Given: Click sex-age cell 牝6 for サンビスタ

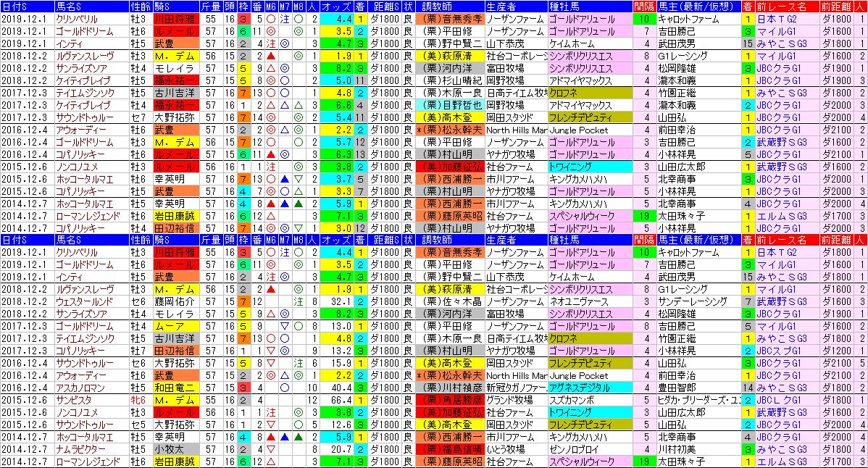Looking at the screenshot, I should [x=138, y=400].
